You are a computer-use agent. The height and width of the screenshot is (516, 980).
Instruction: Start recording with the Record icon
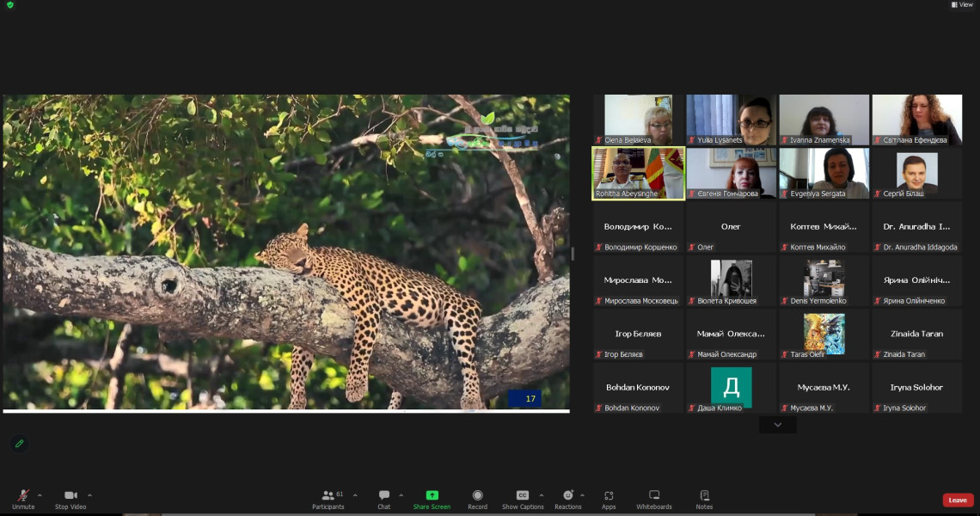[477, 495]
